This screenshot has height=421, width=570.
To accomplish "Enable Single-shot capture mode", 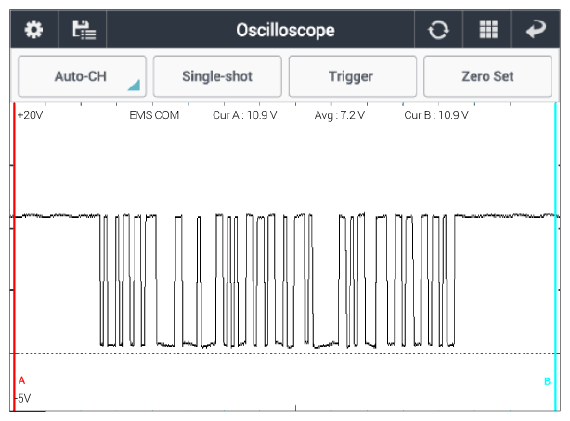I will click(x=217, y=76).
